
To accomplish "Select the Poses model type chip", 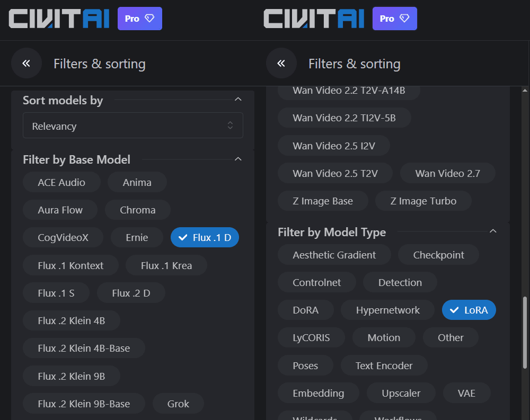I will tap(305, 365).
